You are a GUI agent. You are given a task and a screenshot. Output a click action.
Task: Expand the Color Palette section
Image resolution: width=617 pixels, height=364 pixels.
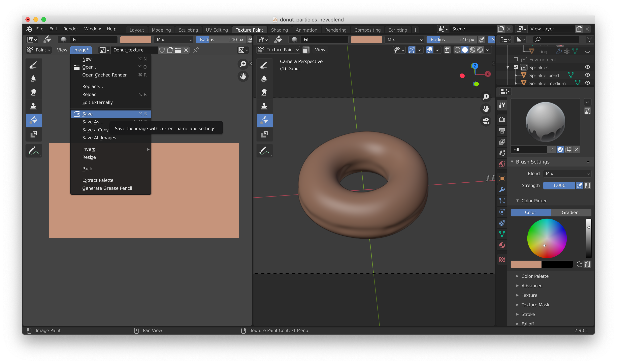pos(517,276)
